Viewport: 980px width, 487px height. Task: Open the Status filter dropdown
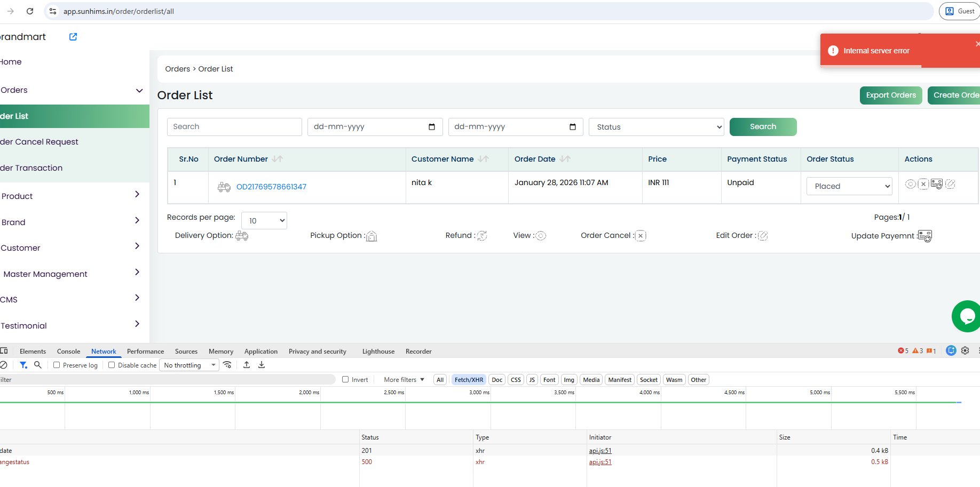657,127
